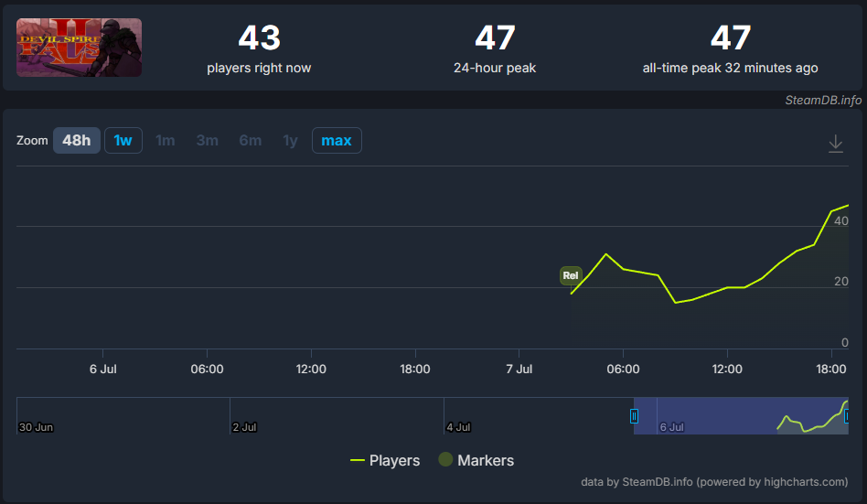
Task: Click the 4 Jul navigator label
Action: (458, 427)
